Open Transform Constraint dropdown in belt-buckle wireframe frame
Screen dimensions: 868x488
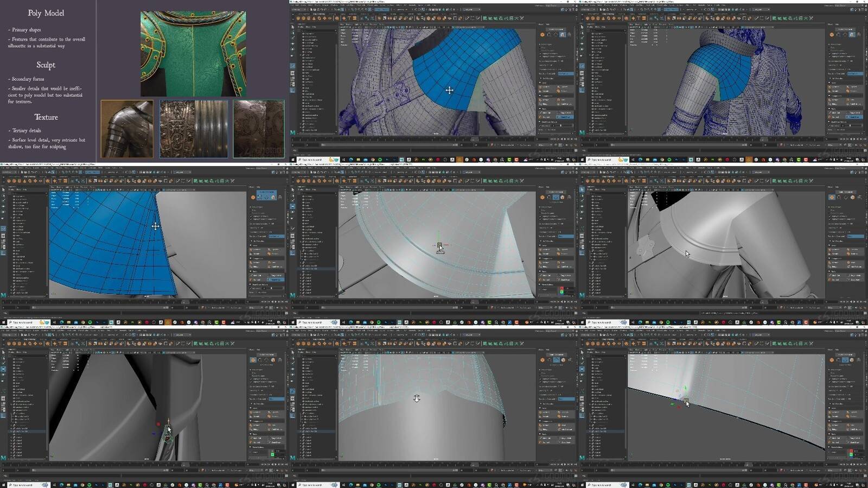coord(565,73)
